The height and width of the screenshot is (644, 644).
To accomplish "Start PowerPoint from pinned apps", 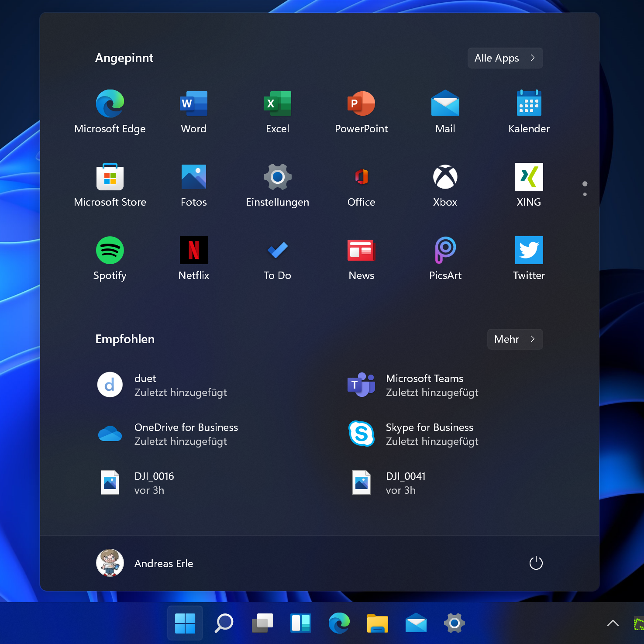I will (362, 112).
